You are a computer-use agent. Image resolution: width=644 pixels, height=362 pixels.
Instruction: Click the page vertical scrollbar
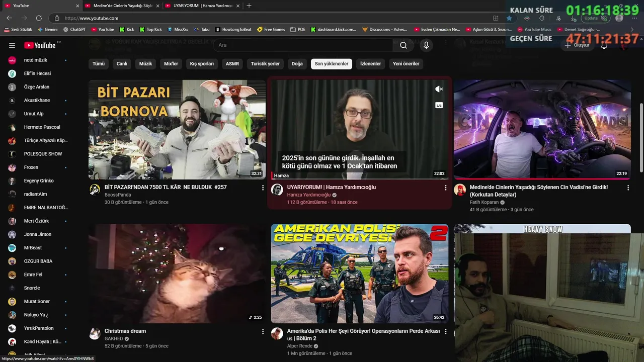pos(641,138)
